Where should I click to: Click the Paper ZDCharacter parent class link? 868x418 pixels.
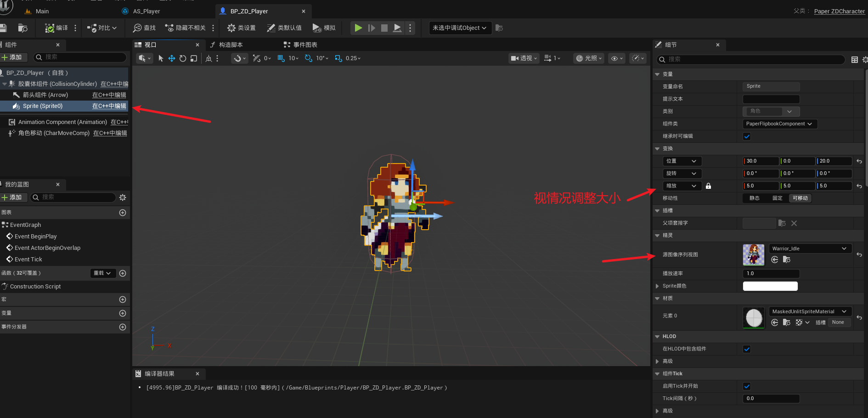pos(839,11)
